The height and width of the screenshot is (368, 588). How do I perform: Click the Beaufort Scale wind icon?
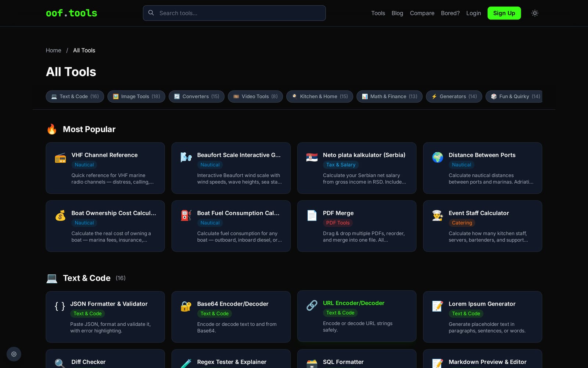pyautogui.click(x=186, y=158)
